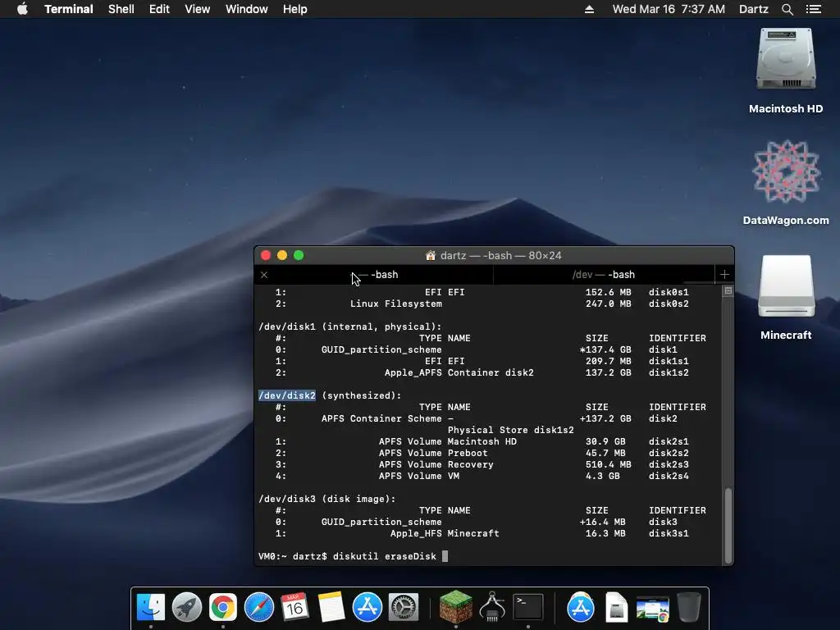Zoom the Terminal window with green button
This screenshot has height=630, width=840.
pos(299,256)
